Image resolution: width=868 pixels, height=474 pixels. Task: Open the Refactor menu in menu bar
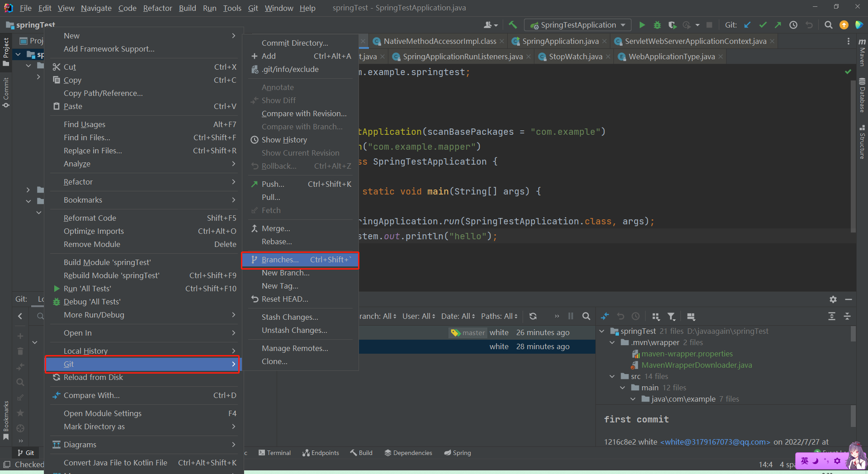[157, 8]
